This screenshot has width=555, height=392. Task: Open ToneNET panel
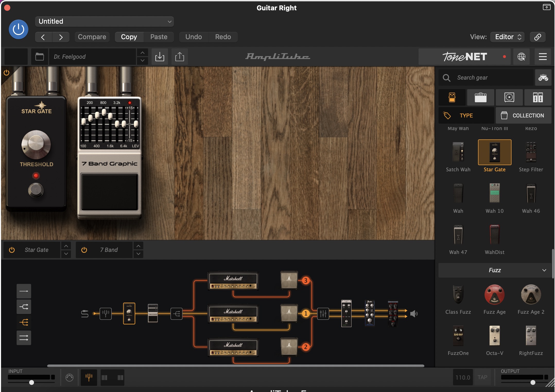465,57
